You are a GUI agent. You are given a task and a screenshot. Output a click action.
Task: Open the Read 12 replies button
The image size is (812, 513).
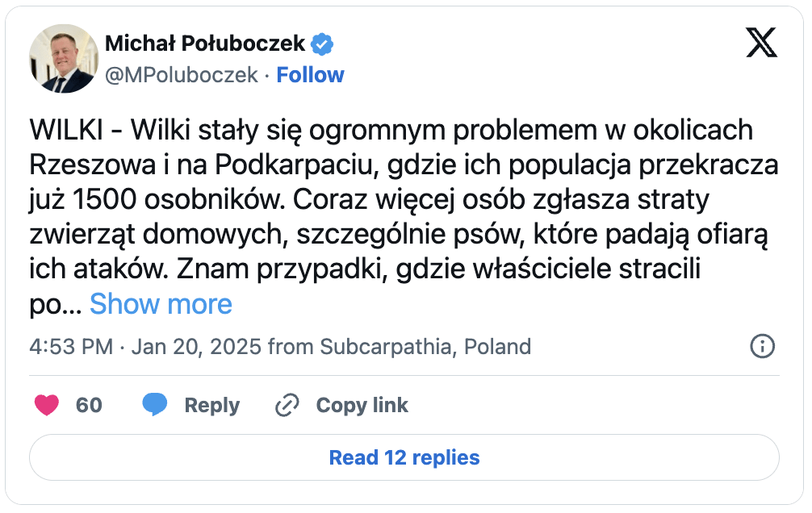click(x=404, y=458)
